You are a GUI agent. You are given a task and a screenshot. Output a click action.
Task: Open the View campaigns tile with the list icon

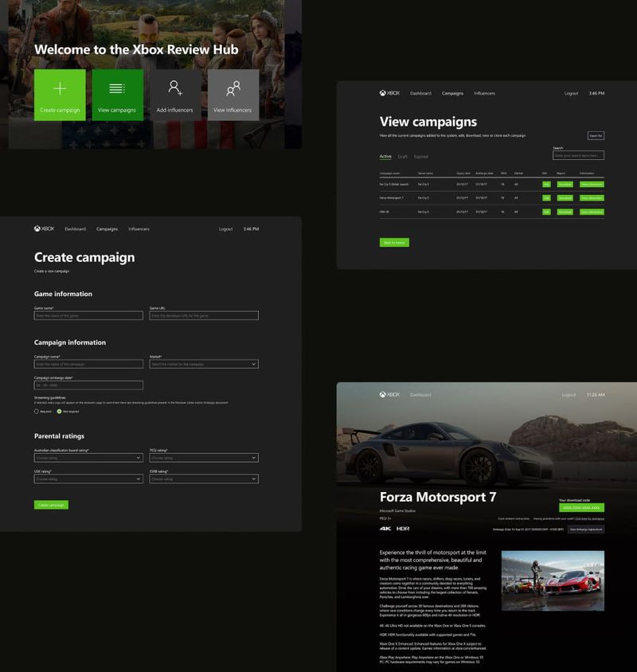coord(118,95)
